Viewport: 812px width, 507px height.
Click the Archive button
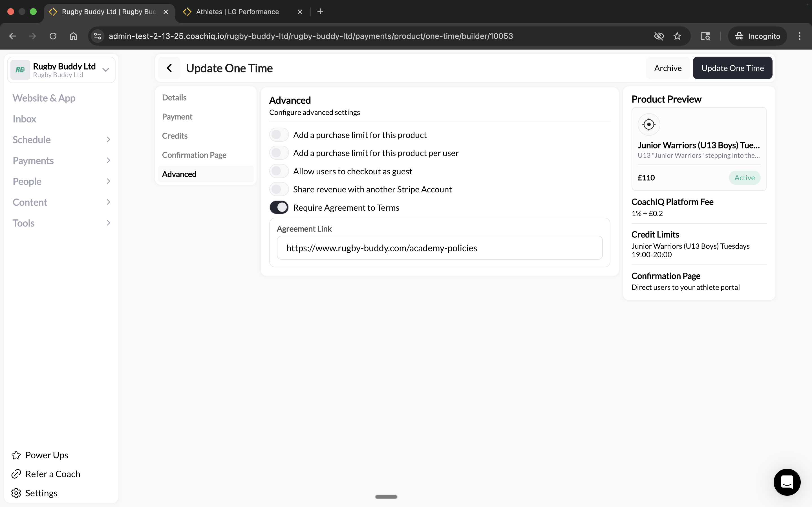(x=667, y=68)
